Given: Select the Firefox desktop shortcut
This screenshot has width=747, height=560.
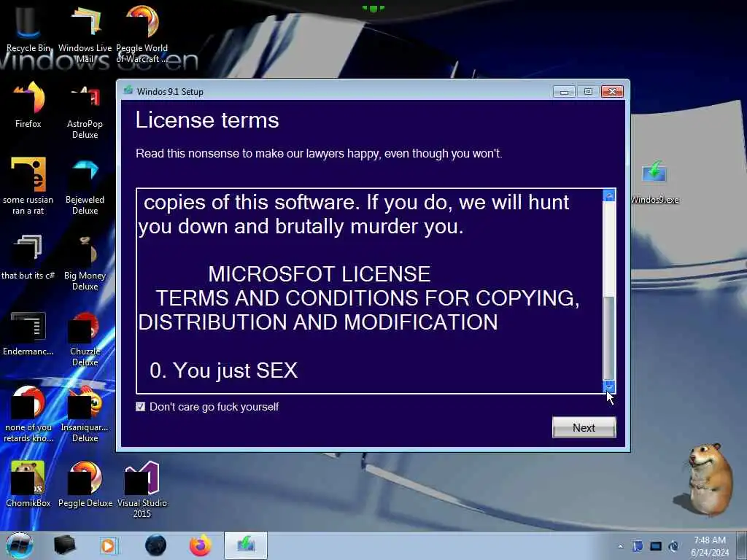Looking at the screenshot, I should tap(28, 105).
